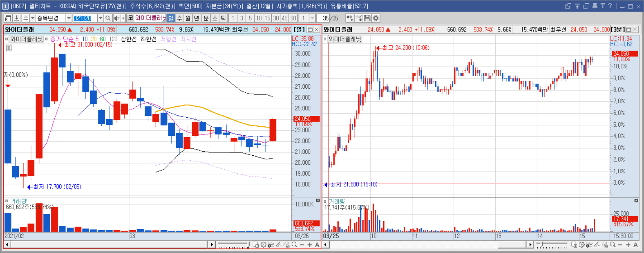Select the 주 weekly period button
644x253 pixels.
pos(179,18)
